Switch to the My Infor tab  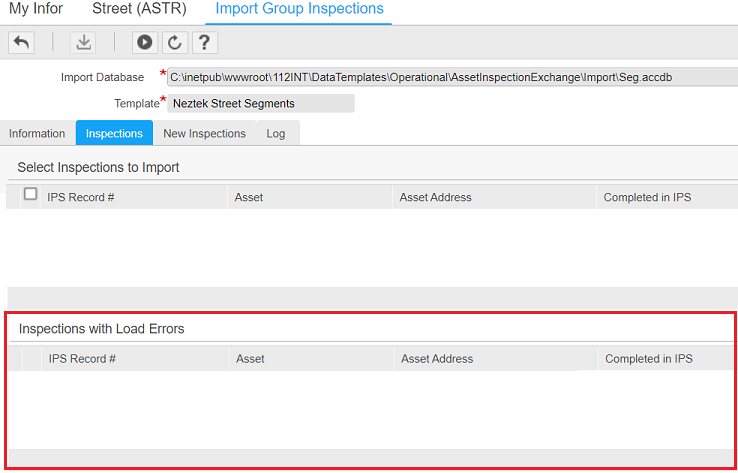pos(36,9)
